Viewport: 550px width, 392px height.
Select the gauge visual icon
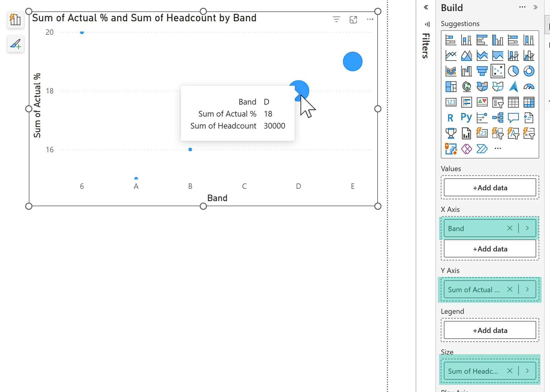[529, 87]
